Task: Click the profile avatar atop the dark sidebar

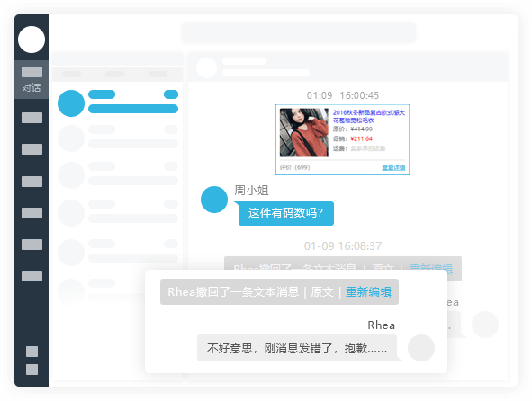Action: click(32, 40)
